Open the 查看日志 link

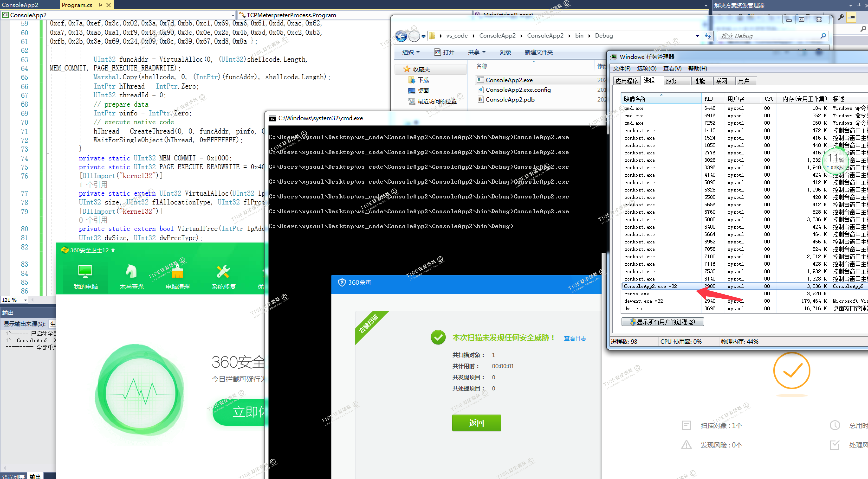(x=575, y=338)
